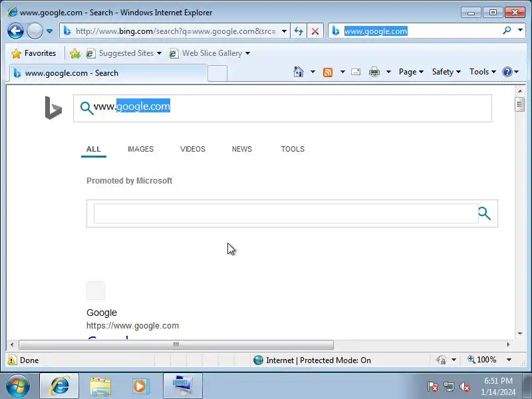This screenshot has height=399, width=532.
Task: Click the 100% zoom level button
Action: pyautogui.click(x=481, y=360)
